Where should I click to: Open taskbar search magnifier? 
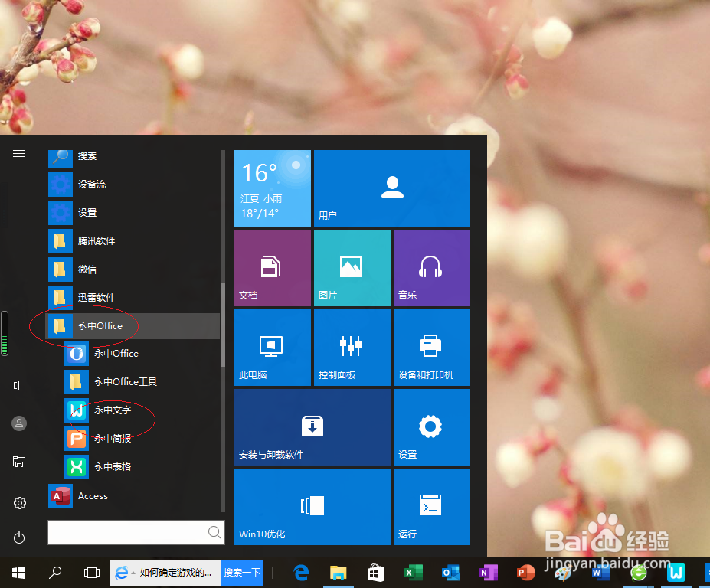coord(55,573)
